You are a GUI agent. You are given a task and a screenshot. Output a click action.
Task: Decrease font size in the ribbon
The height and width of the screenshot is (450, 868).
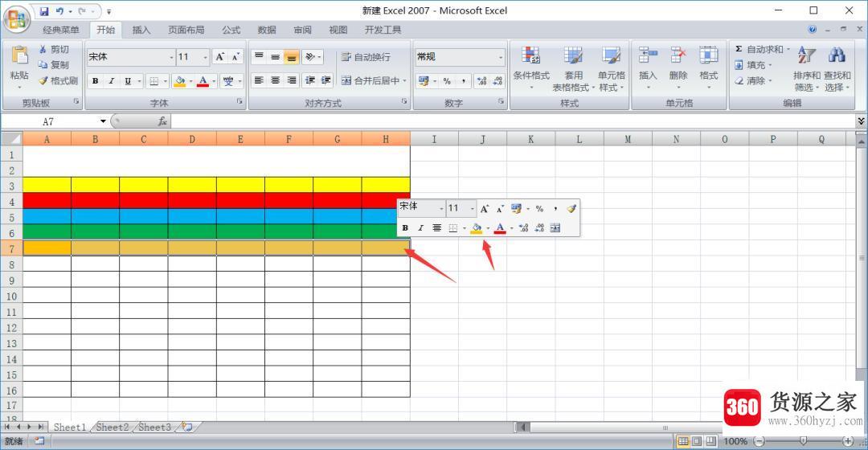[x=235, y=57]
